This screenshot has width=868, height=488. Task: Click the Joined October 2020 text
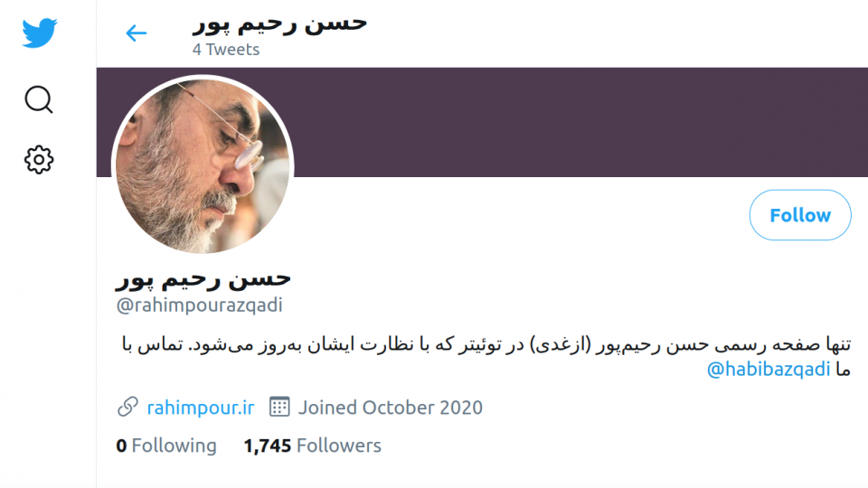tap(391, 408)
